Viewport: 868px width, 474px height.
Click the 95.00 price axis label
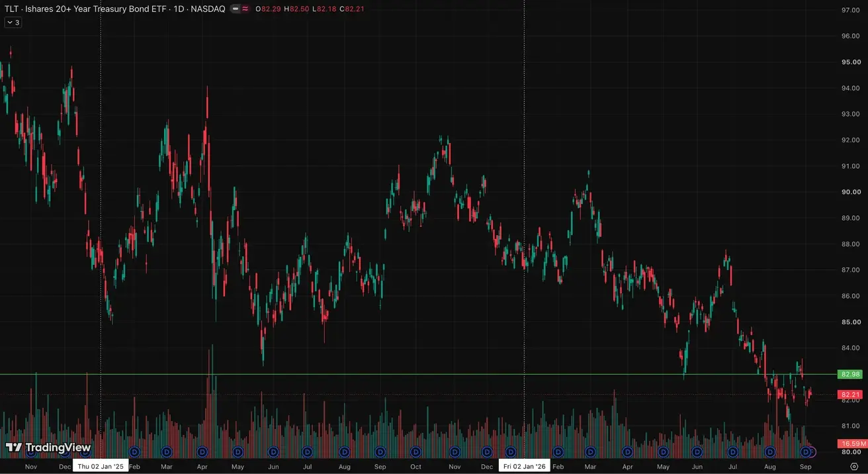pos(850,62)
